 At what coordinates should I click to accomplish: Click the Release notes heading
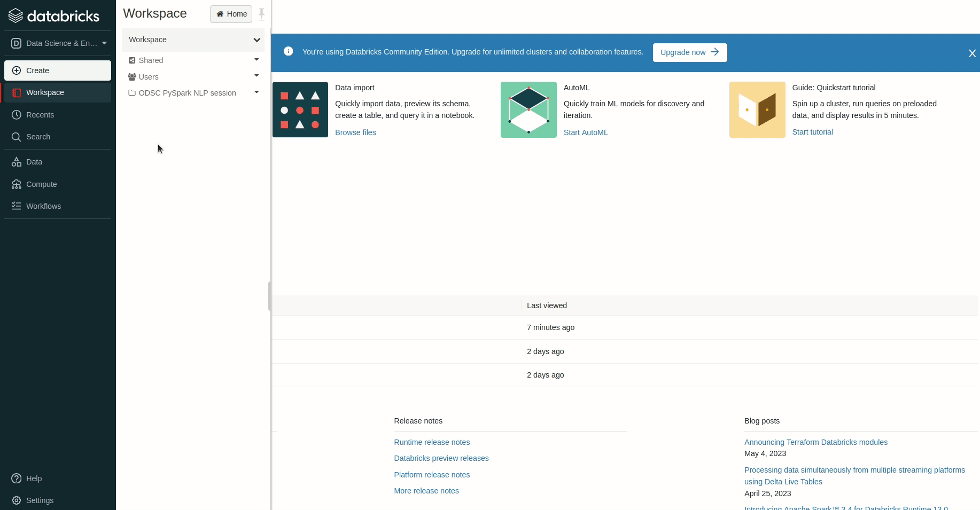coord(418,421)
